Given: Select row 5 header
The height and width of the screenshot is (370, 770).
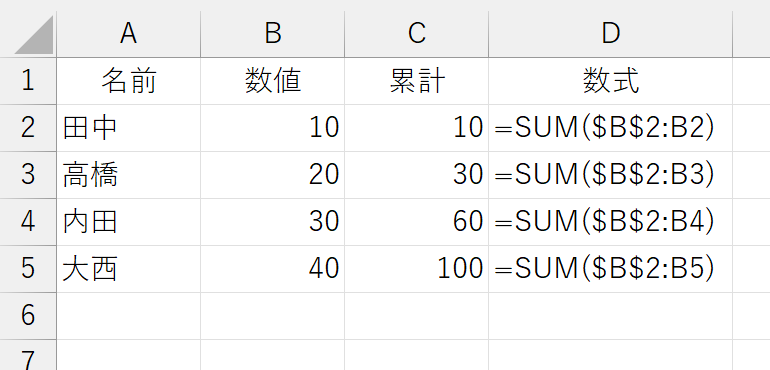Looking at the screenshot, I should pyautogui.click(x=28, y=269).
